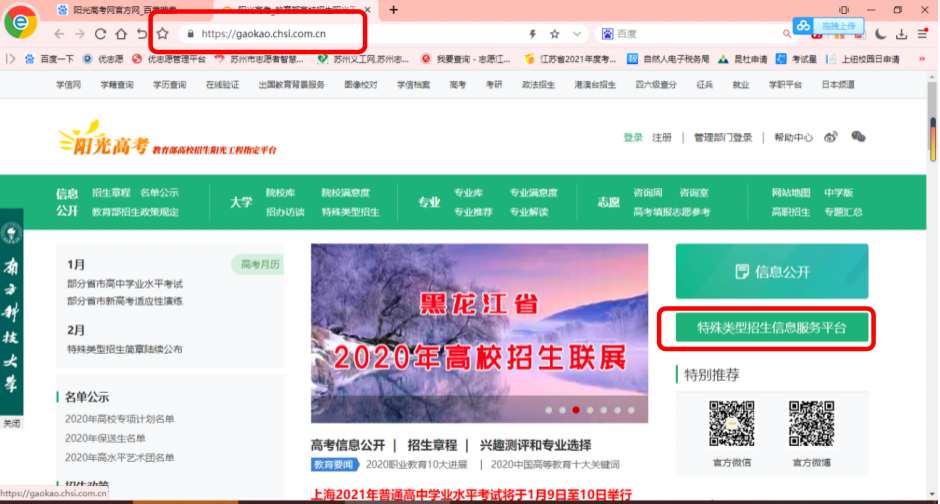
Task: Open the 百度一下 bookmark
Action: 49,59
